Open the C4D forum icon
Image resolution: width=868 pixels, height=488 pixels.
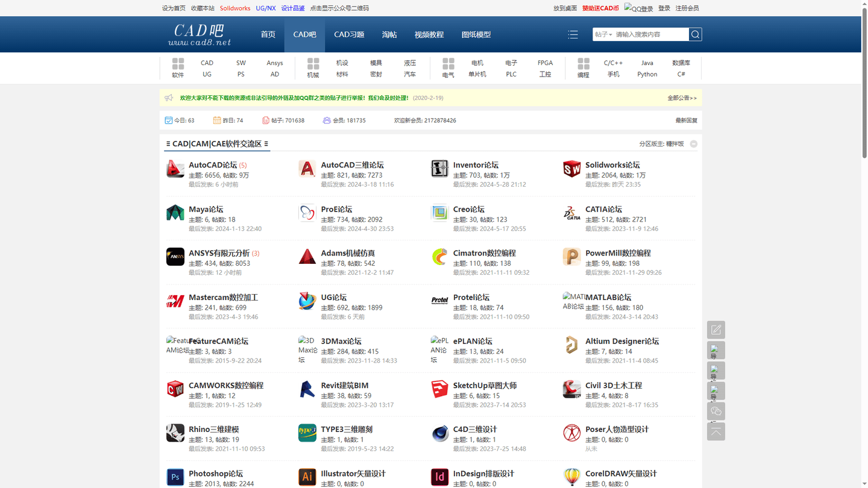(439, 433)
